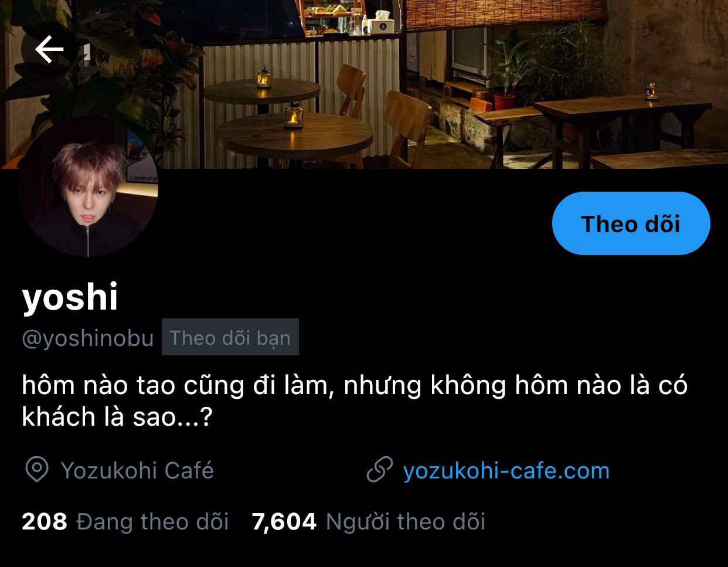Open the location pin icon

(37, 470)
